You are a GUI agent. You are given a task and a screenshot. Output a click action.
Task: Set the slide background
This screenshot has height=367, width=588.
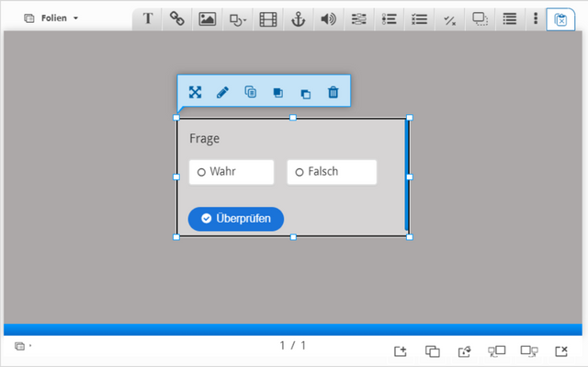click(x=465, y=351)
